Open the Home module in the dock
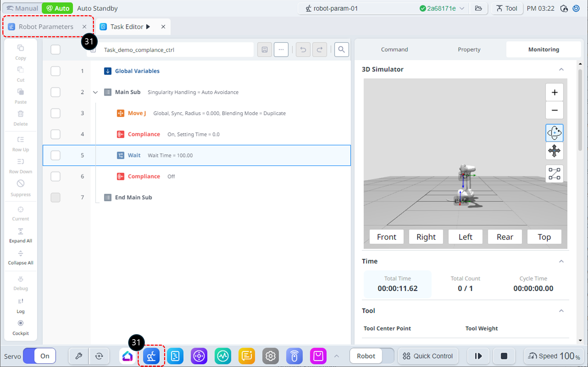Image resolution: width=588 pixels, height=367 pixels. pyautogui.click(x=128, y=356)
